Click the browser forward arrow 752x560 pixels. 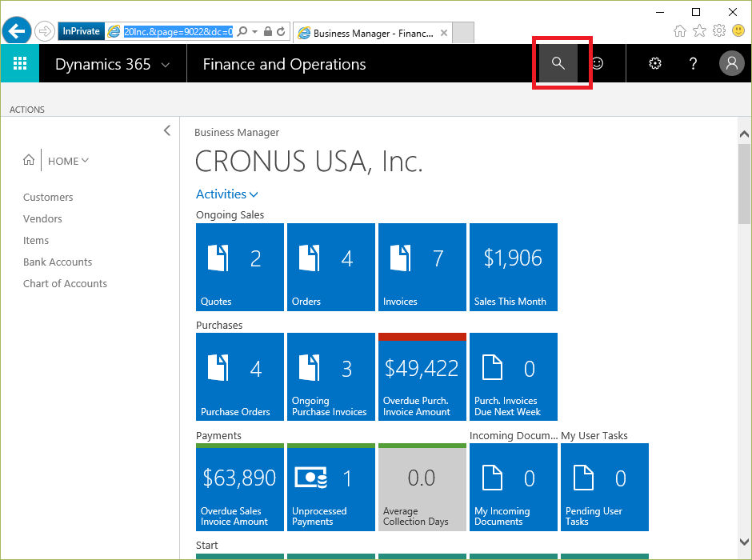45,32
